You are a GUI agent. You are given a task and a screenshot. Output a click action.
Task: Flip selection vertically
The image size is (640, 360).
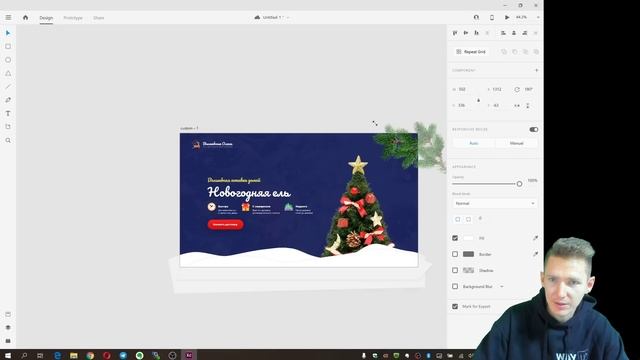pyautogui.click(x=528, y=106)
